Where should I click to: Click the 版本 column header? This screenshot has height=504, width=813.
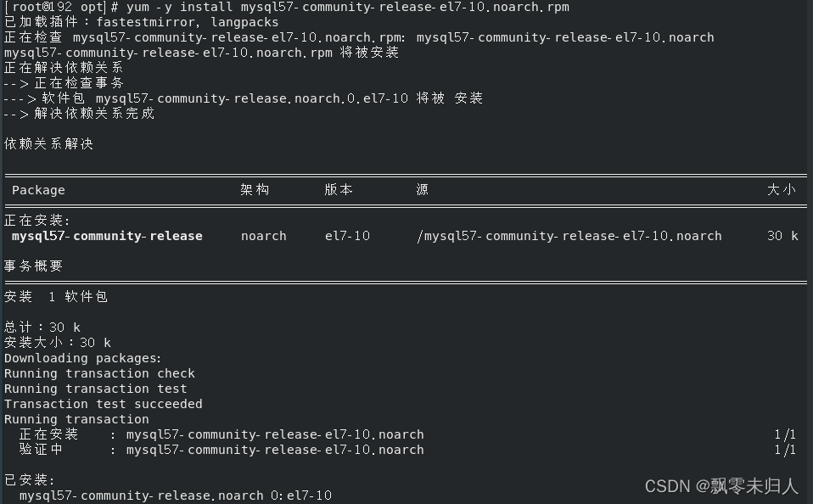click(338, 189)
